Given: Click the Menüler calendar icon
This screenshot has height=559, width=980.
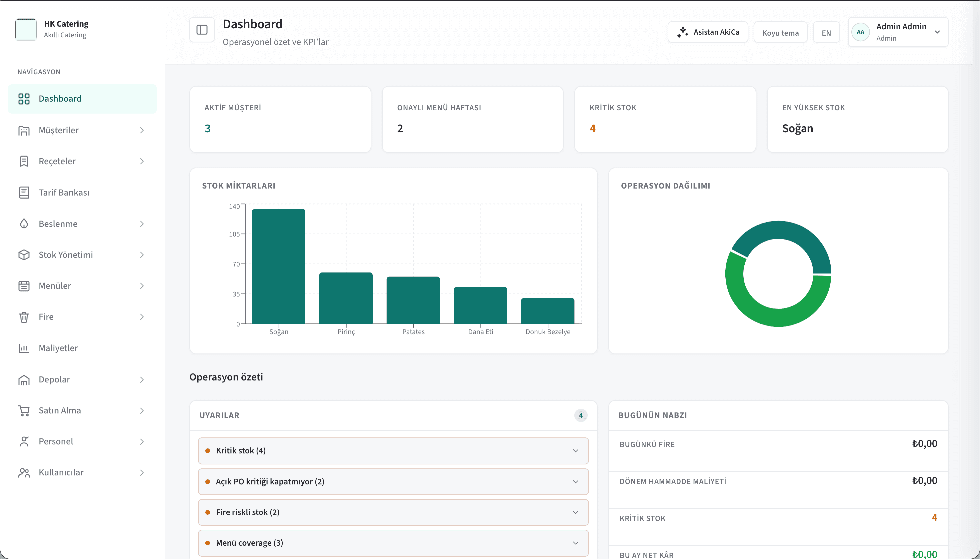Looking at the screenshot, I should [x=24, y=286].
